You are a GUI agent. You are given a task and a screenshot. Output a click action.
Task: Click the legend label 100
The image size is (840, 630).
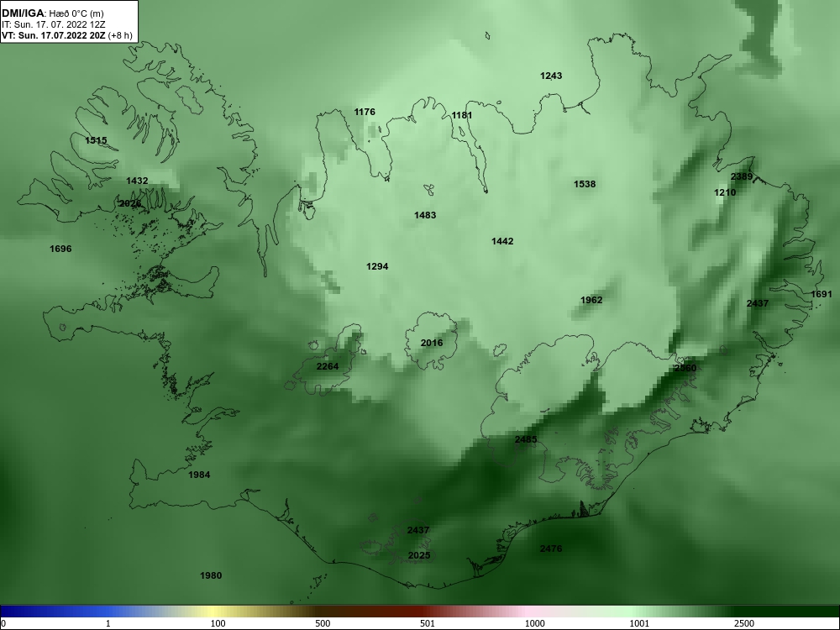(218, 623)
